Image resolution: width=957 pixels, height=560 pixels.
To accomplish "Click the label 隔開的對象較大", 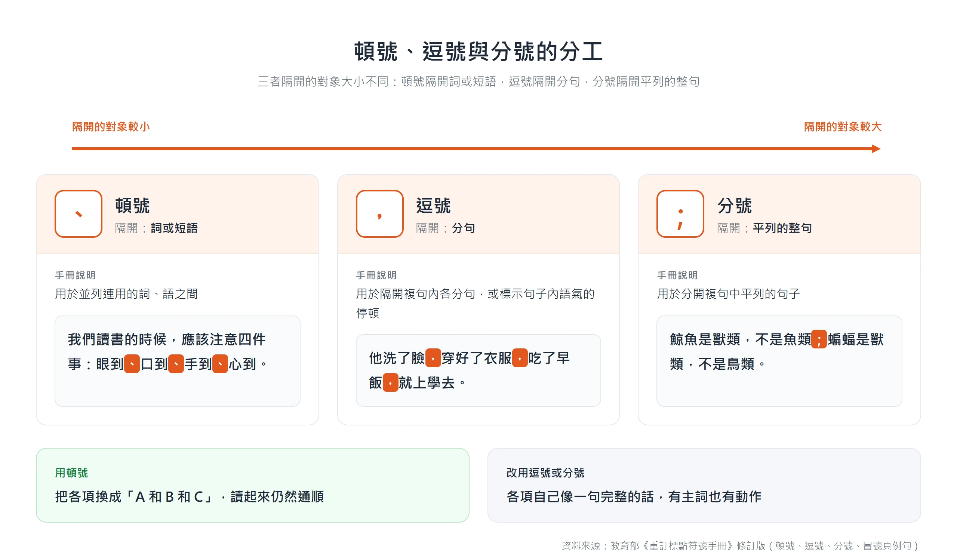I will [843, 126].
